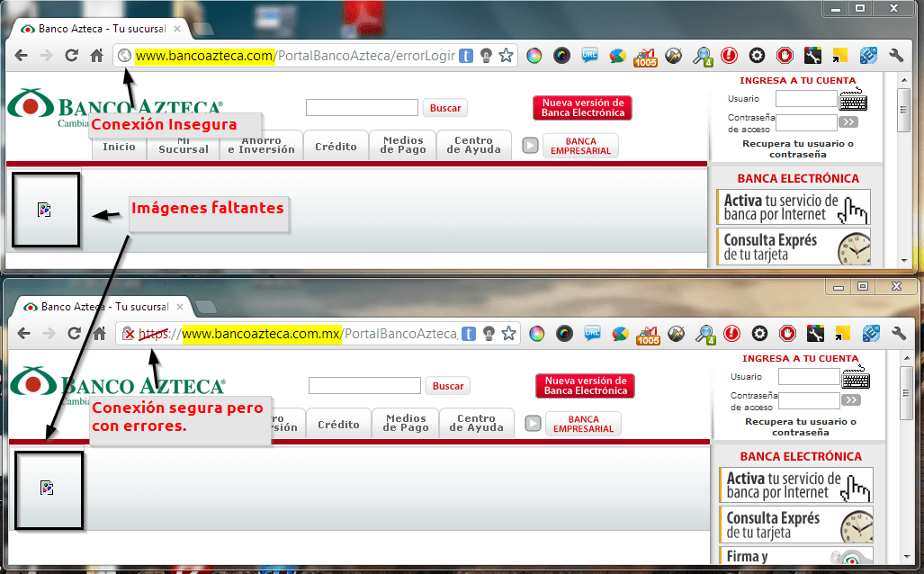Open 'Inicio' tab in top window
Viewport: 924px width, 574px height.
point(119,147)
